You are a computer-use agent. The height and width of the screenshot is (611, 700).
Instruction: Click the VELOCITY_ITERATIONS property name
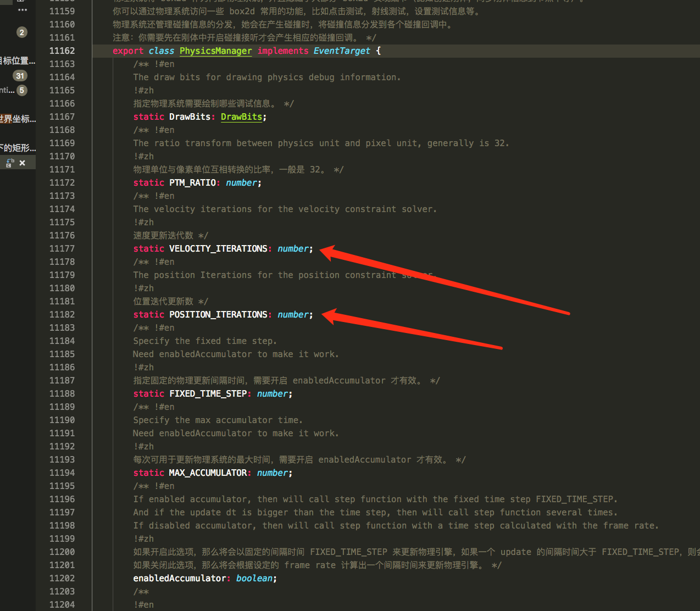click(218, 248)
